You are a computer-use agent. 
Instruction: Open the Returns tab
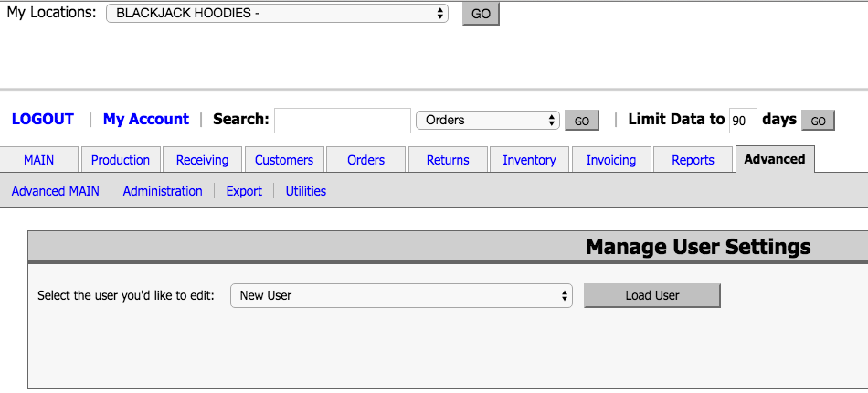click(x=448, y=160)
